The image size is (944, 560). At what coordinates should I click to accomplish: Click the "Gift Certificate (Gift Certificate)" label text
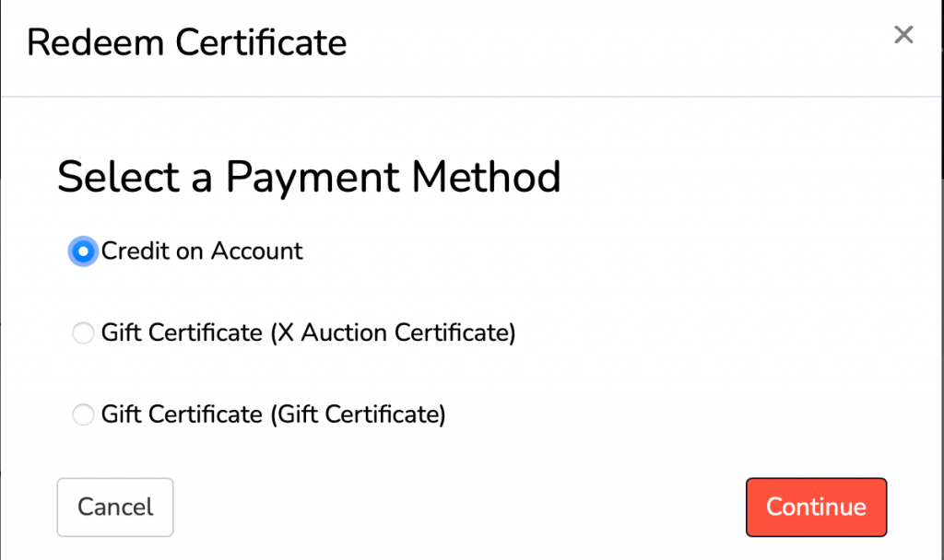(x=273, y=414)
